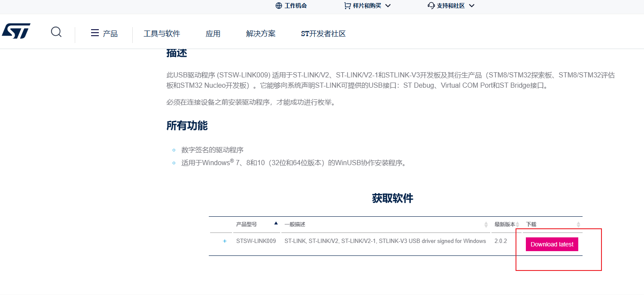Viewport: 644px width, 295px height.
Task: Open the 支持和社区 link
Action: (451, 6)
